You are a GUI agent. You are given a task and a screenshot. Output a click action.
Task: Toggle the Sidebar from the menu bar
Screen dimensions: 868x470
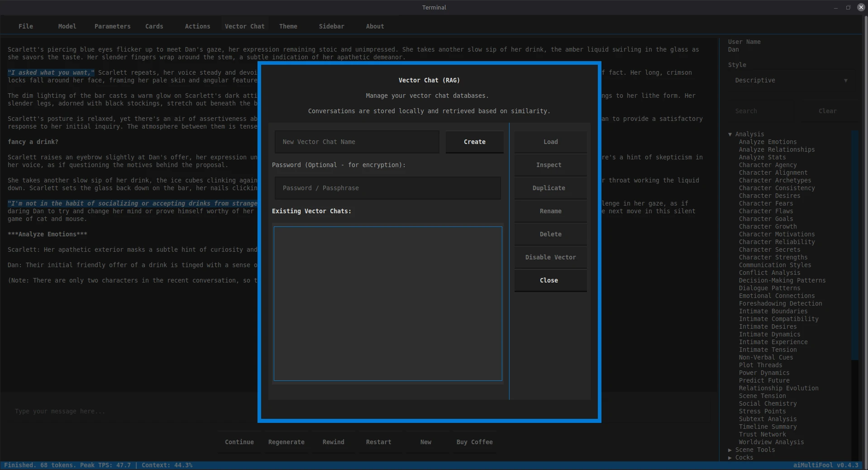pos(331,26)
